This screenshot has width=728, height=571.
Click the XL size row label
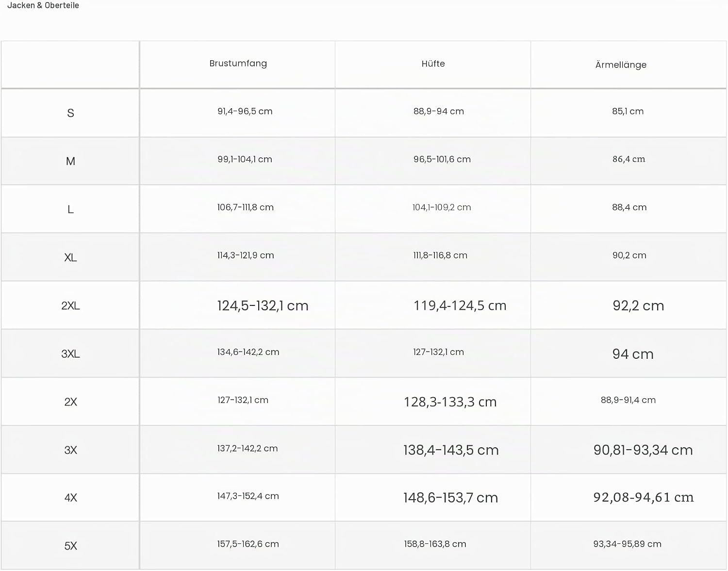point(70,257)
